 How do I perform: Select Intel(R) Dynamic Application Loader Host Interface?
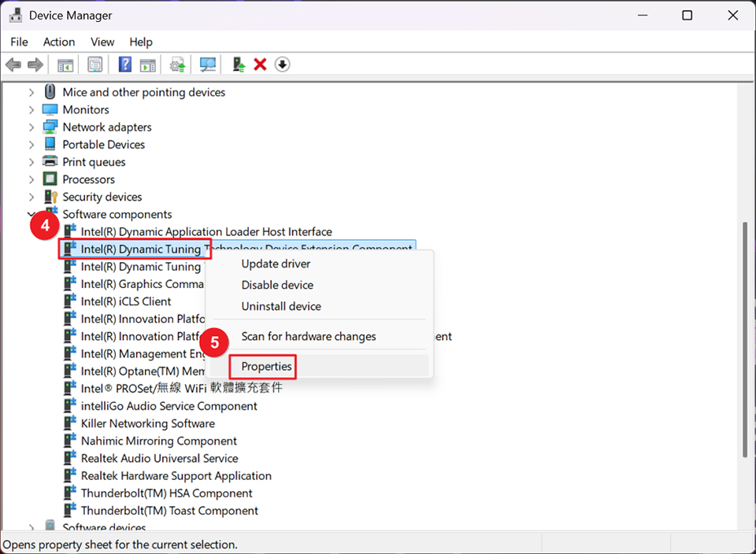[x=206, y=231]
